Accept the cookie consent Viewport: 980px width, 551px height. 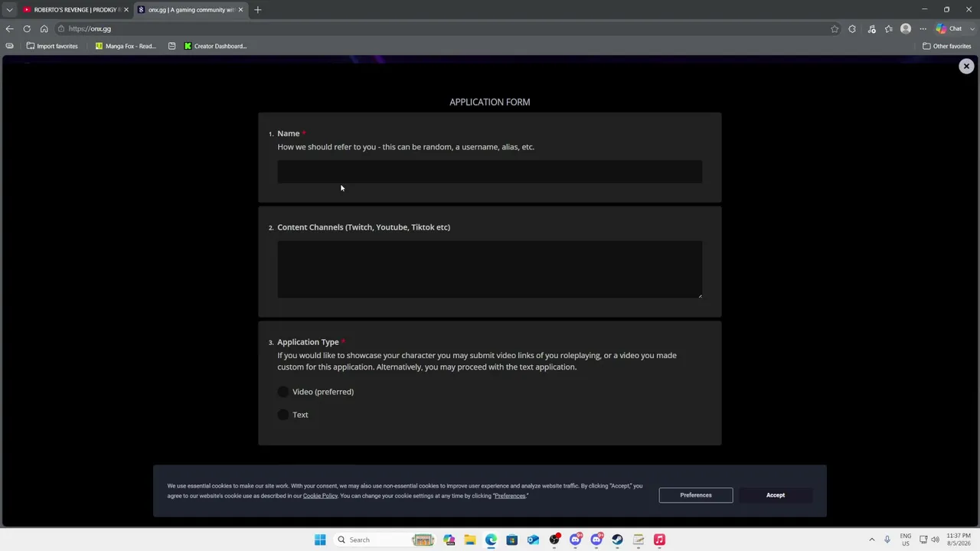[775, 495]
